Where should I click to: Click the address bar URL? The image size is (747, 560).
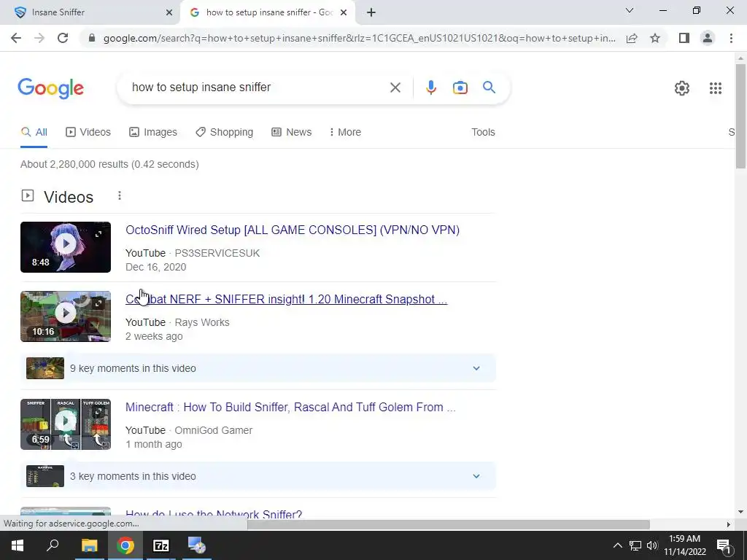pyautogui.click(x=360, y=38)
